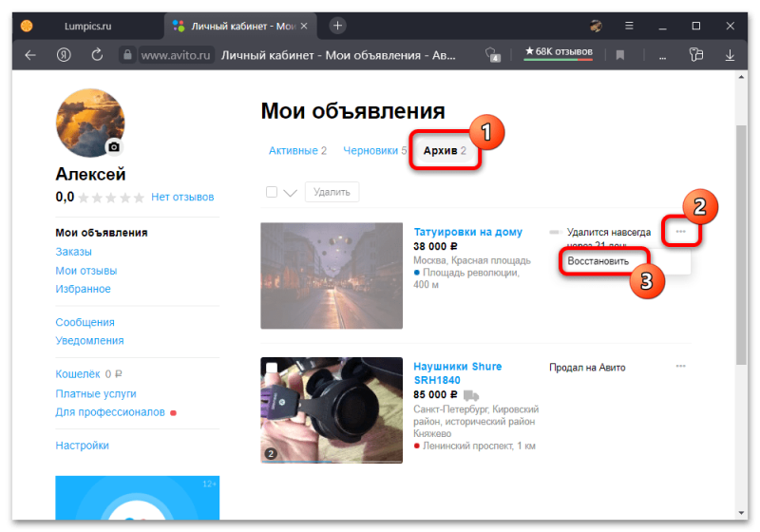This screenshot has width=760, height=532.
Task: Open Настройки in the sidebar
Action: tap(82, 446)
